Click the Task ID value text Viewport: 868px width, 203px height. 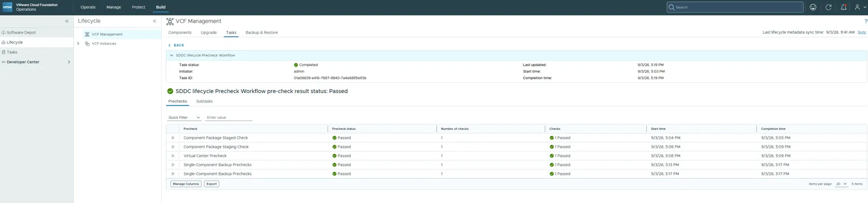click(330, 78)
